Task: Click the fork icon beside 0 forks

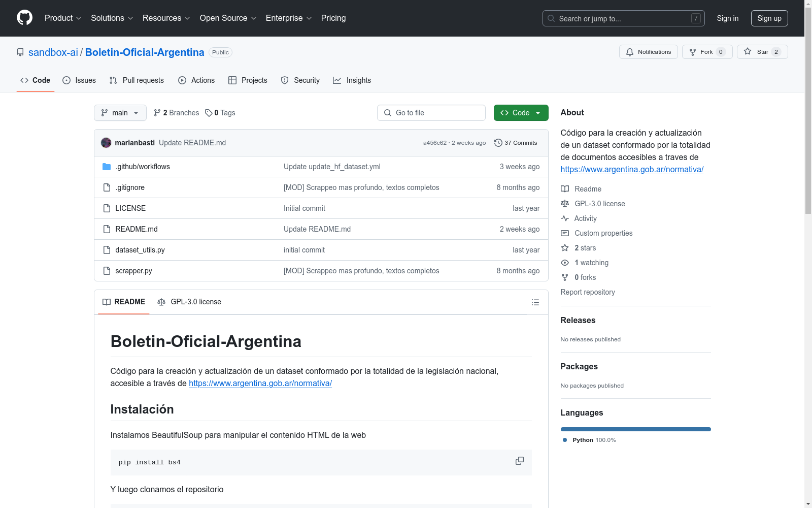Action: 565,277
